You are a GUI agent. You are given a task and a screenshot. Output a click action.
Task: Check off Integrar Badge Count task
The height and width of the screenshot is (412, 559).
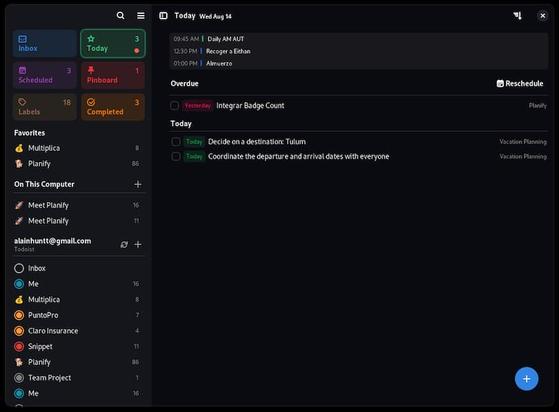click(x=175, y=105)
